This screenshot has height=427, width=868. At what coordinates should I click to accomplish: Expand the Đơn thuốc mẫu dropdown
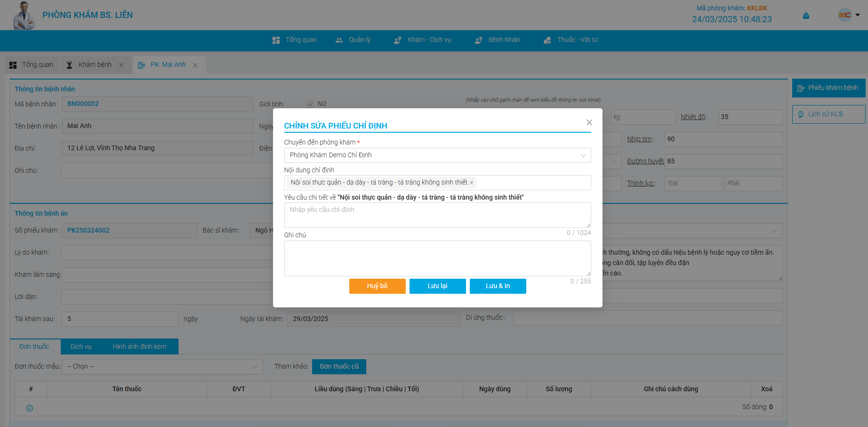[162, 367]
